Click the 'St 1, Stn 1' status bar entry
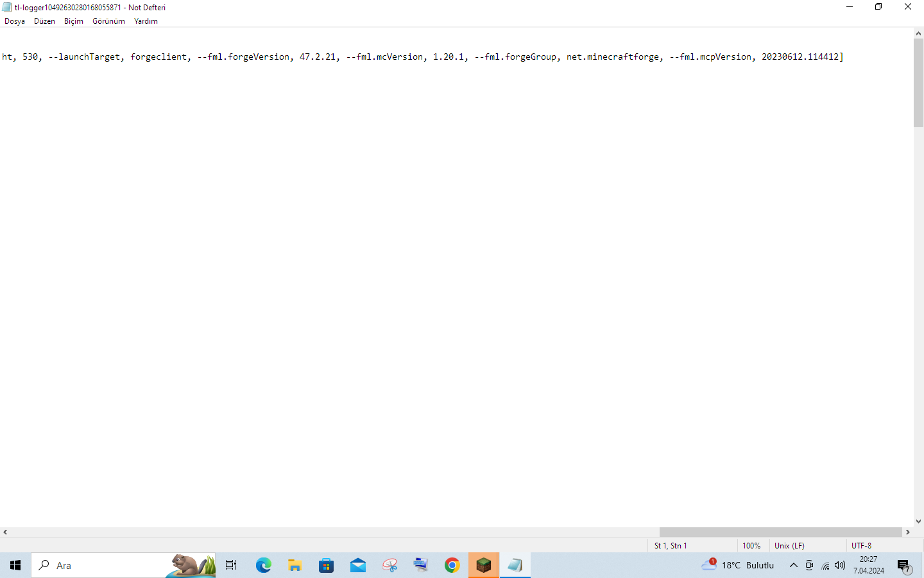The width and height of the screenshot is (924, 578). (671, 545)
